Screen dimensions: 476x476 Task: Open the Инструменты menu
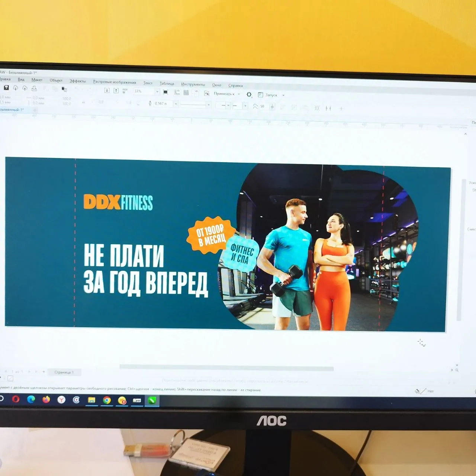coord(193,84)
